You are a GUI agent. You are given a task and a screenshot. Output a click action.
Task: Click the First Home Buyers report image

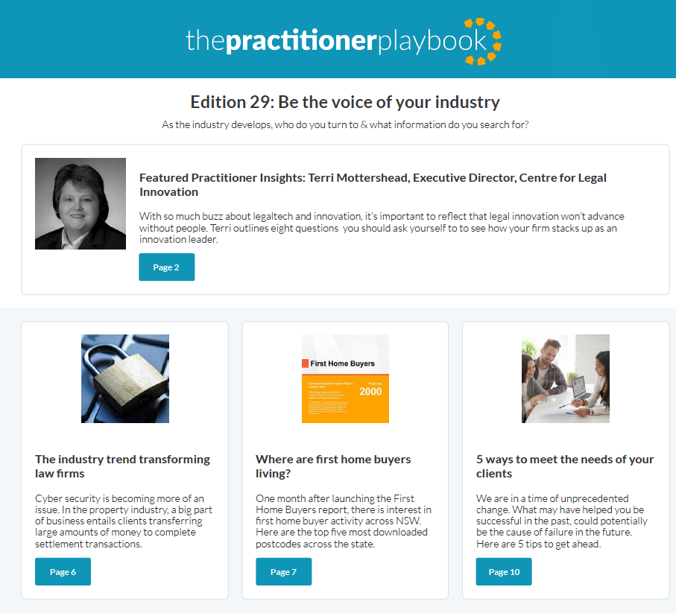tap(345, 378)
